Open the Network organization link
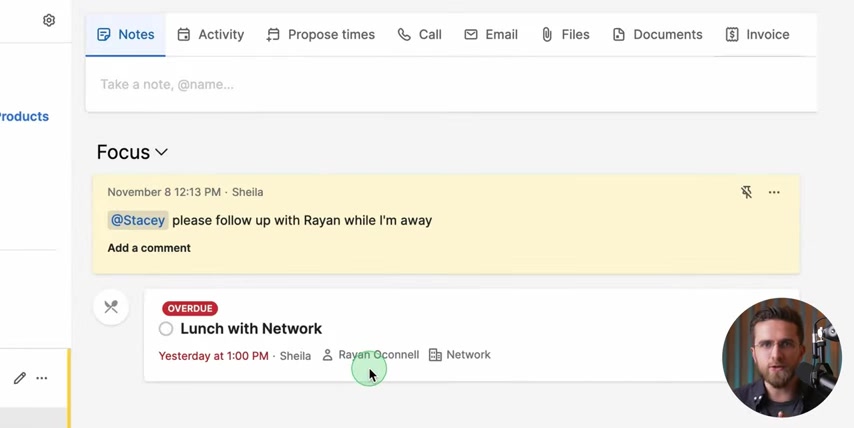Image resolution: width=854 pixels, height=428 pixels. point(468,355)
